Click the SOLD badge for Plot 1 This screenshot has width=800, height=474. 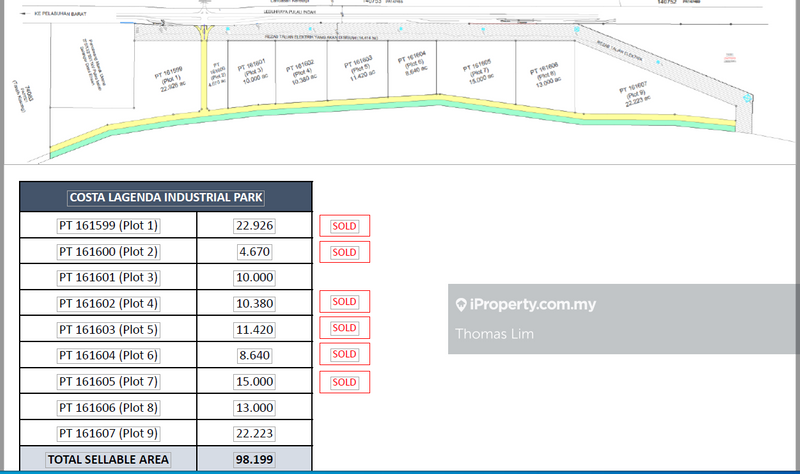[x=344, y=226]
